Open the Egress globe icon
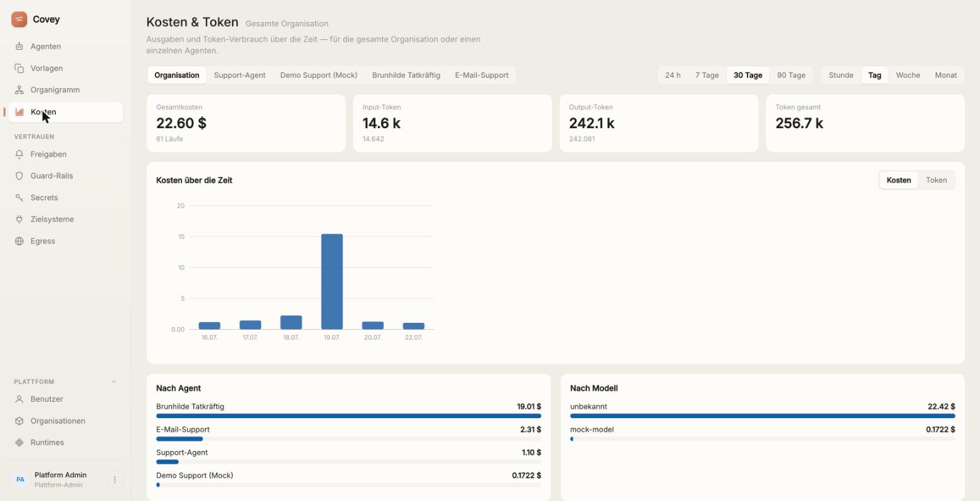 19,241
